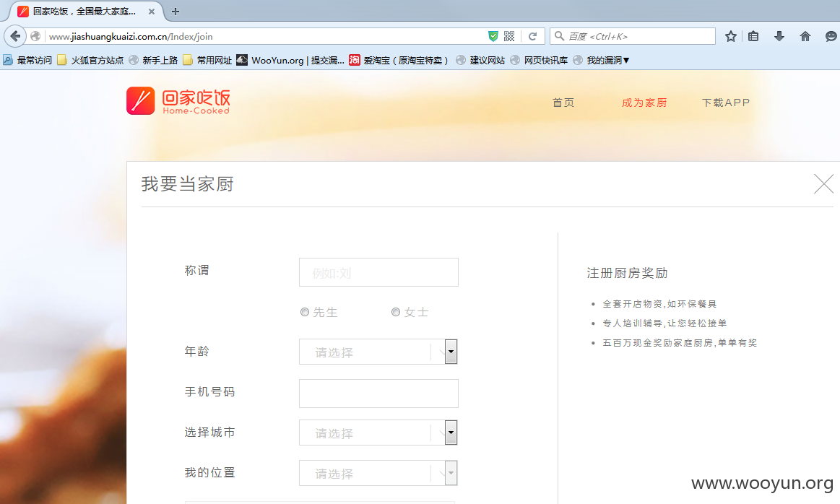This screenshot has height=504, width=840.
Task: Close the 我要当家厨 dialog with X
Action: (823, 183)
